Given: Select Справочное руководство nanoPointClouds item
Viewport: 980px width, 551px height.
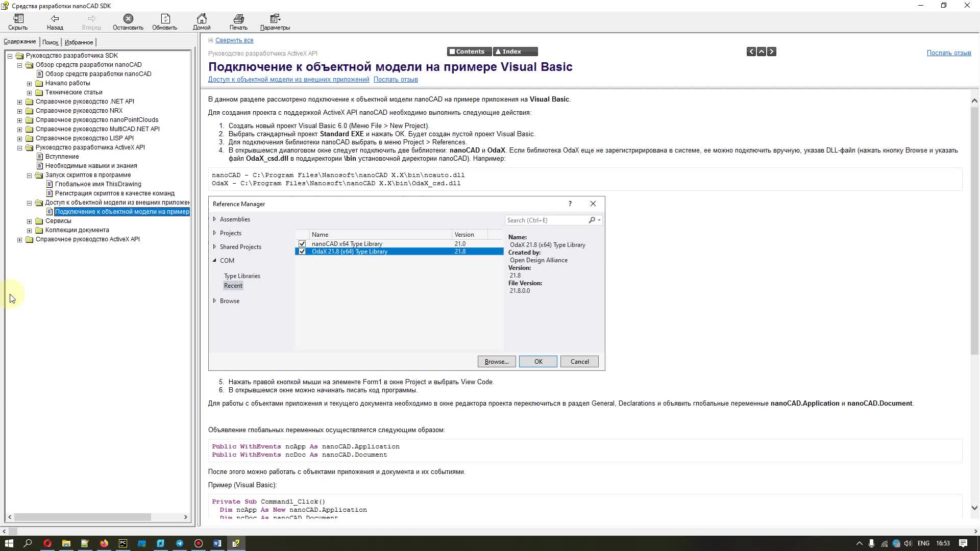Looking at the screenshot, I should click(x=97, y=120).
